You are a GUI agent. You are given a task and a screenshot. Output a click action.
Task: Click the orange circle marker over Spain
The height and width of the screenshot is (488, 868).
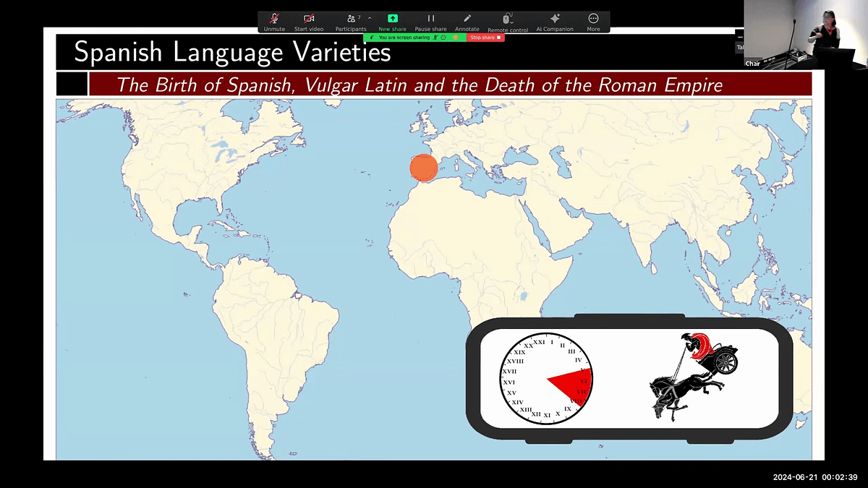(424, 167)
